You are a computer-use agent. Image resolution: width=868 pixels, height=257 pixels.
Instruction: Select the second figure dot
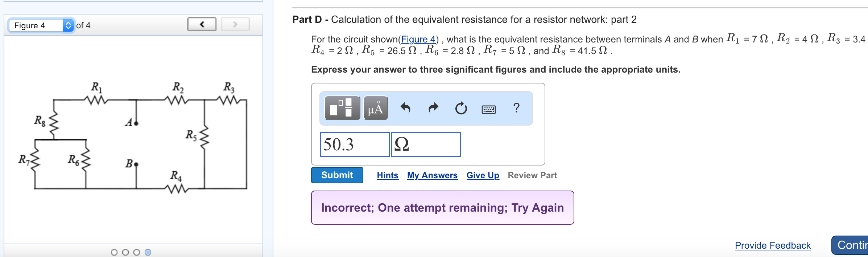pyautogui.click(x=125, y=252)
